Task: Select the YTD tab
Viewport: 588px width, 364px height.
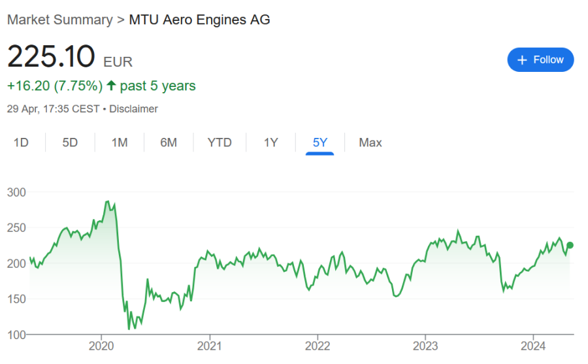Action: pos(220,142)
